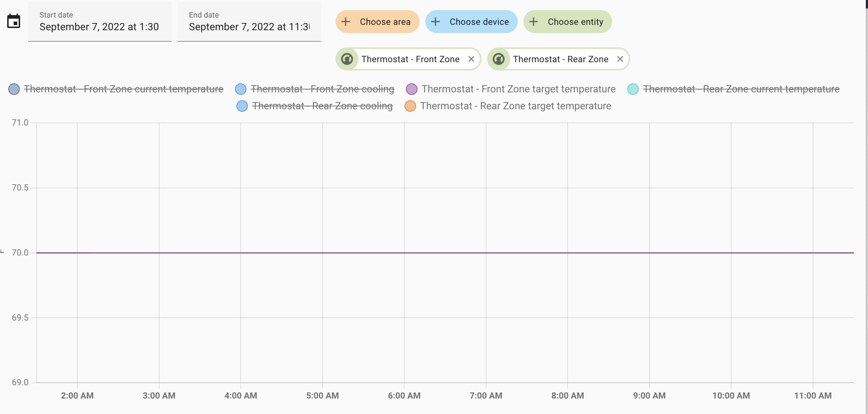Click the Choose device button
The image size is (868, 414).
coord(471,22)
